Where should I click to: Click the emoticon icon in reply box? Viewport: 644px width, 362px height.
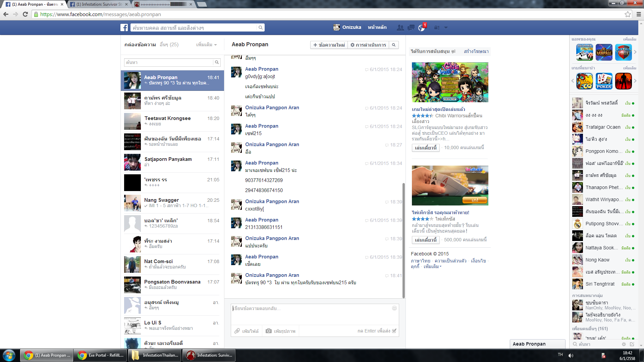click(x=394, y=308)
